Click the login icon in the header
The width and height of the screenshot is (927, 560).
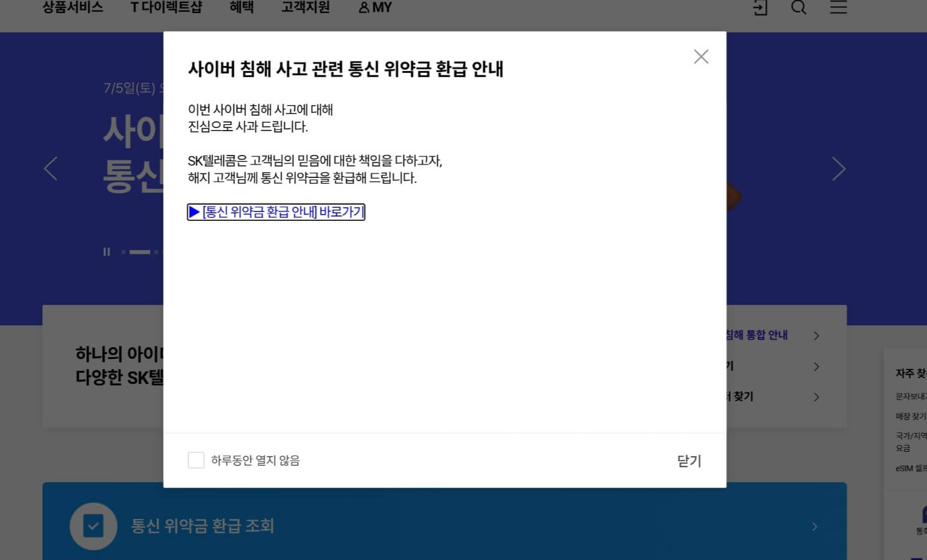tap(760, 7)
